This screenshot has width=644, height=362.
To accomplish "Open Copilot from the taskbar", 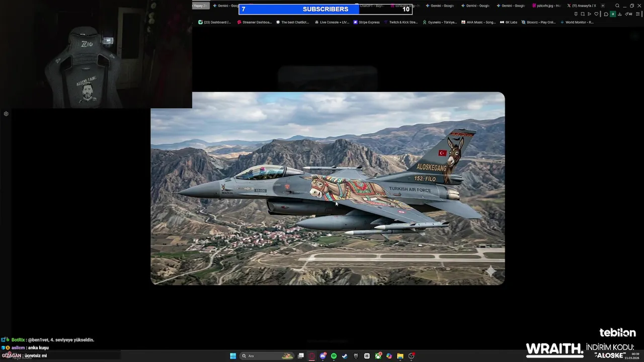I will tap(389, 356).
